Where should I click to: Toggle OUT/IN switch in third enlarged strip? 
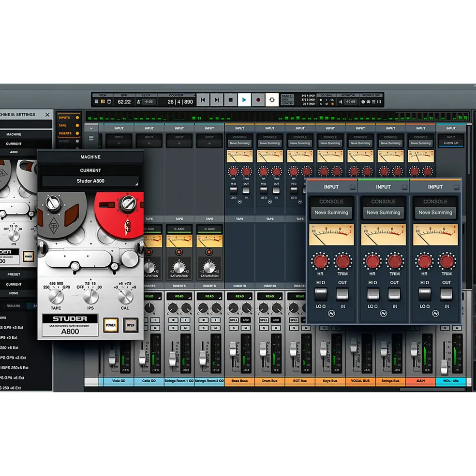[x=446, y=294]
